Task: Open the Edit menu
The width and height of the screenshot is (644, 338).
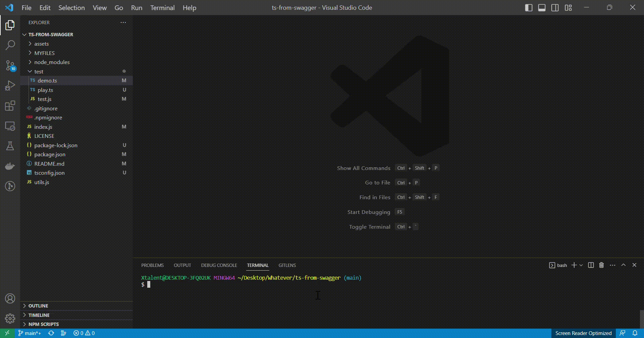Action: 45,8
